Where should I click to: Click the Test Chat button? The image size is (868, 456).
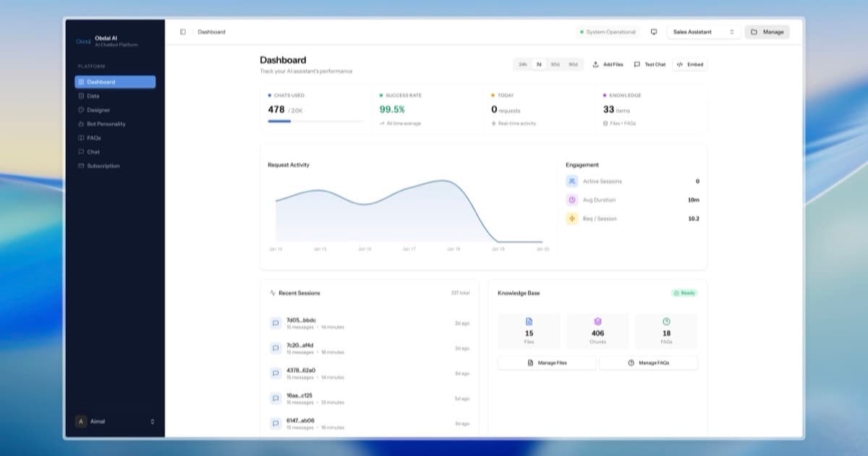[650, 64]
